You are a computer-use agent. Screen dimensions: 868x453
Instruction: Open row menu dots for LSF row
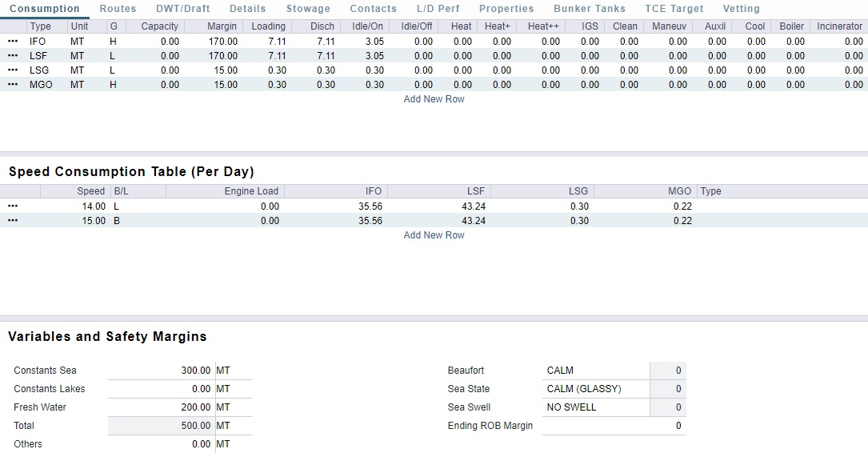point(13,56)
